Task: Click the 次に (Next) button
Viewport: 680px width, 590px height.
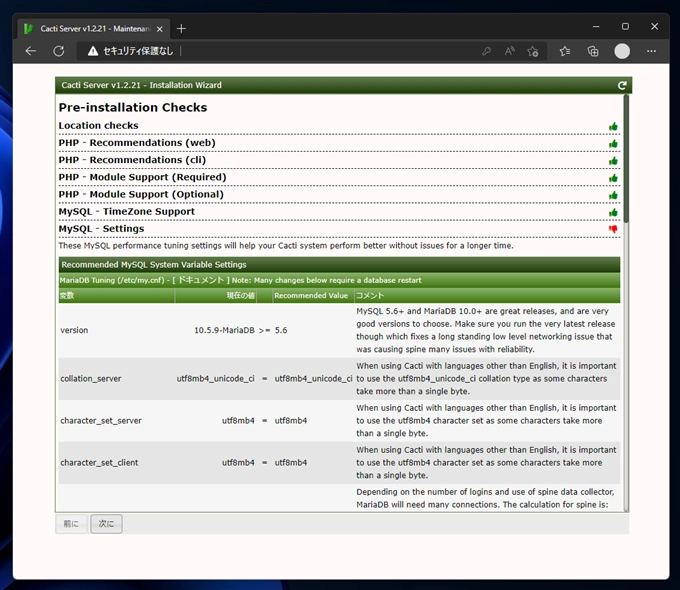Action: [x=106, y=524]
